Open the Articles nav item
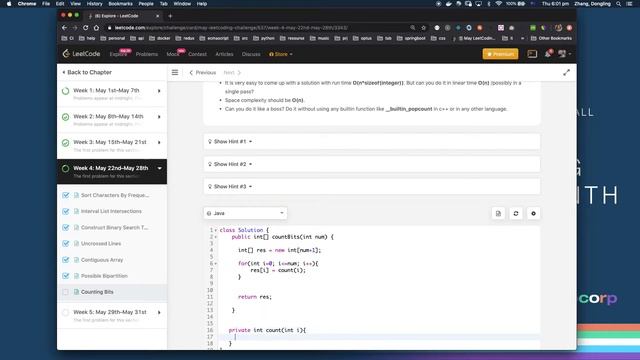Screen dimensions: 640x360 (x=224, y=54)
